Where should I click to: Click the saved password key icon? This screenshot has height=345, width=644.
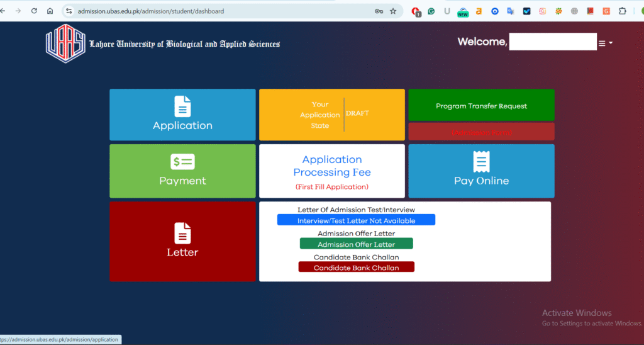[379, 11]
